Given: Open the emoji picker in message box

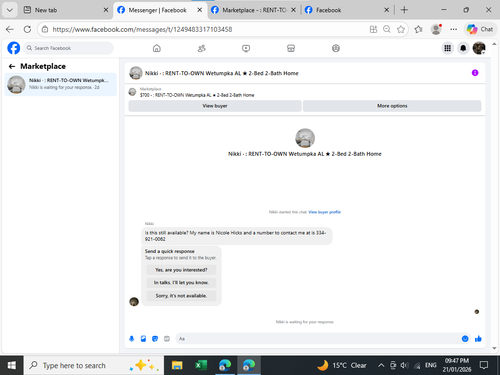Looking at the screenshot, I should 465,339.
